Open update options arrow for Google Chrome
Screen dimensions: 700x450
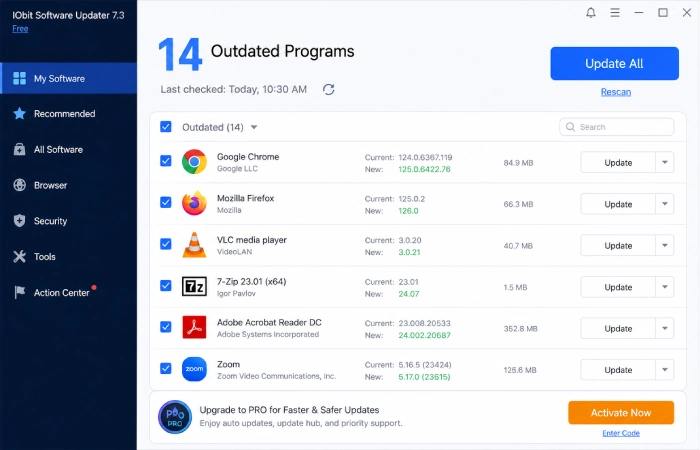665,162
